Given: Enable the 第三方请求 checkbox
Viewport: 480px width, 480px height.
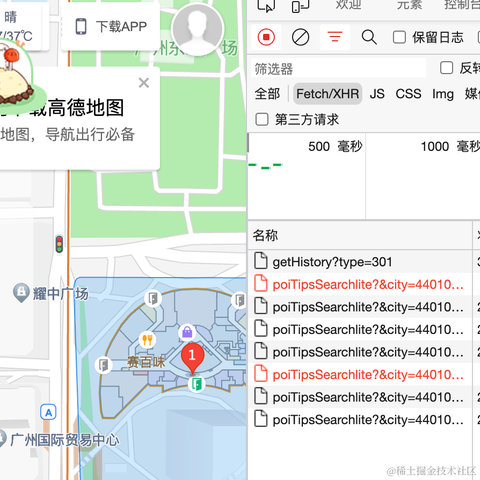Looking at the screenshot, I should click(x=262, y=119).
